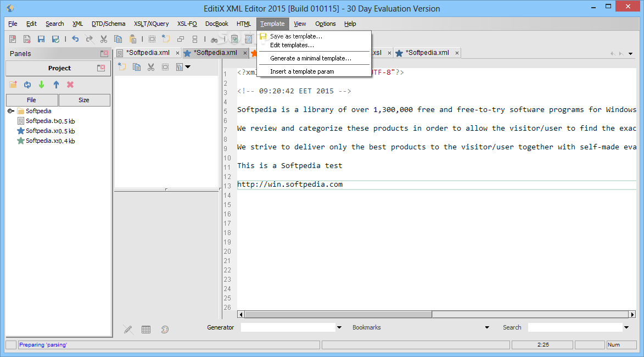Click the new project folder icon

click(x=13, y=84)
